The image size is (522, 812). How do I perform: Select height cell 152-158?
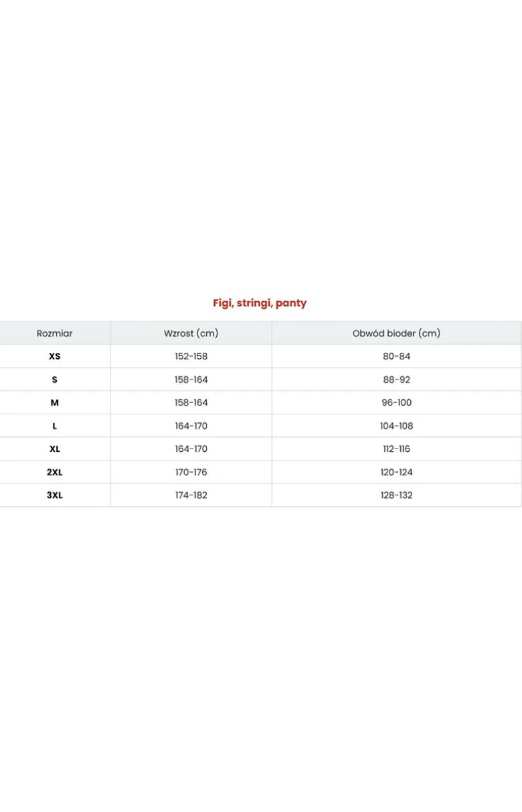click(191, 357)
